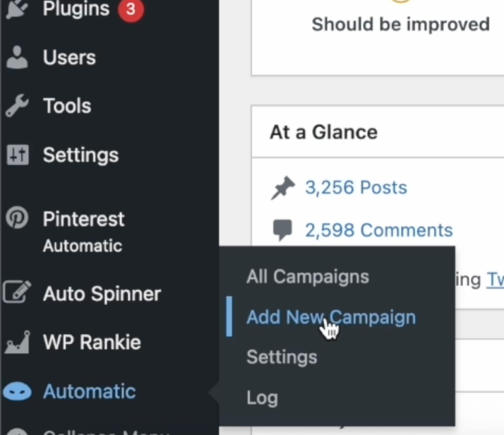Open the 3,256 Posts link
The height and width of the screenshot is (435, 504).
coord(356,188)
